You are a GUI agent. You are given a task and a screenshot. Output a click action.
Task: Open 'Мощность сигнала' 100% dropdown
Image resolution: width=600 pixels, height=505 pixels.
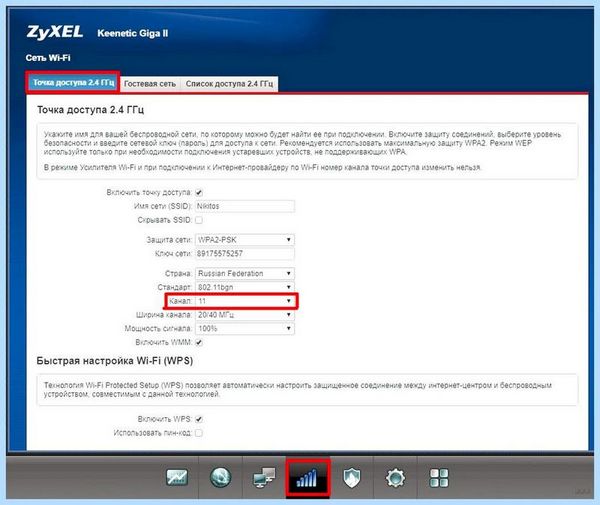tap(245, 329)
